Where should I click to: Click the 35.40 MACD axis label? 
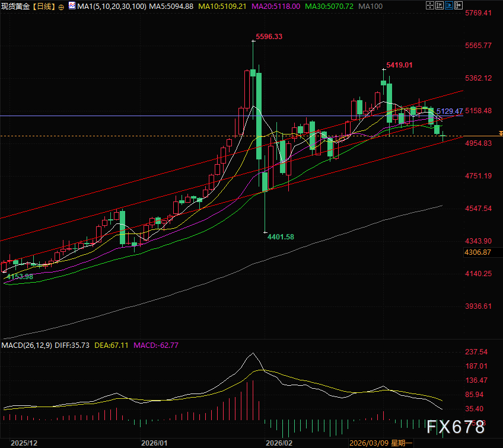click(x=474, y=408)
